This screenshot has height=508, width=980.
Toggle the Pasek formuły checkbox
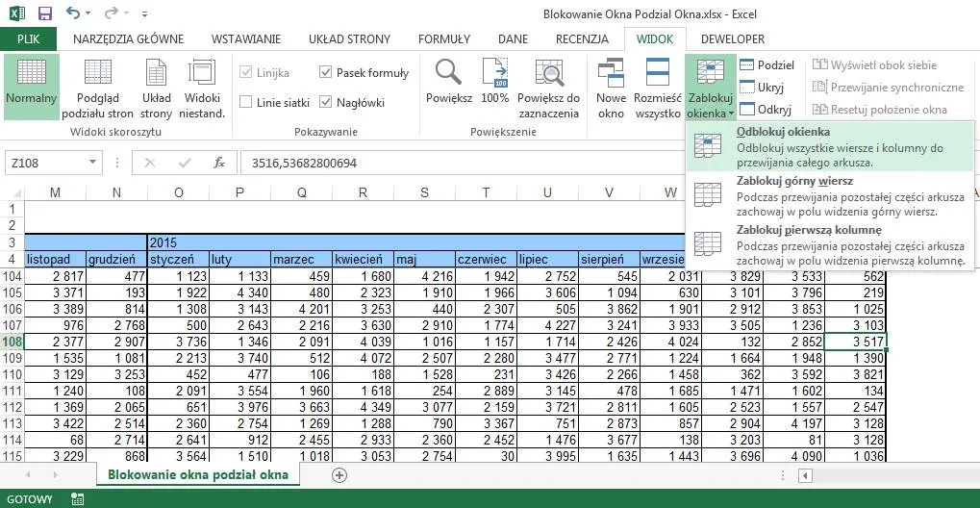pyautogui.click(x=326, y=72)
